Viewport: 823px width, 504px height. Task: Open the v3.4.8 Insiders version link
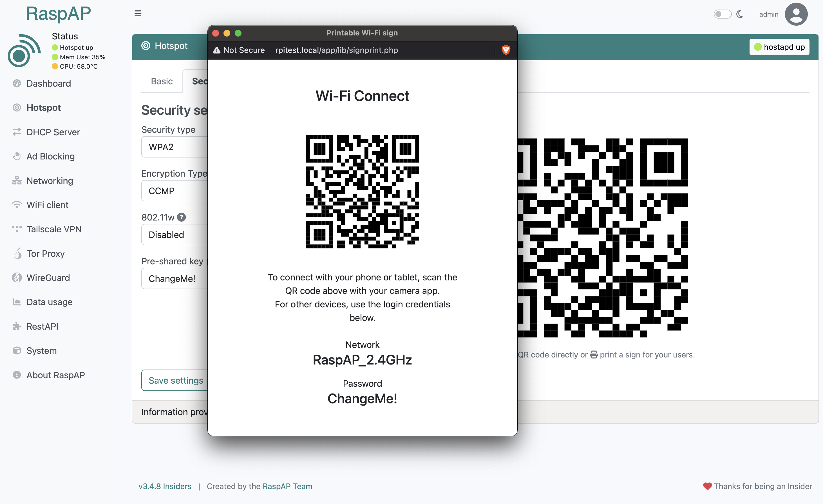(x=165, y=486)
